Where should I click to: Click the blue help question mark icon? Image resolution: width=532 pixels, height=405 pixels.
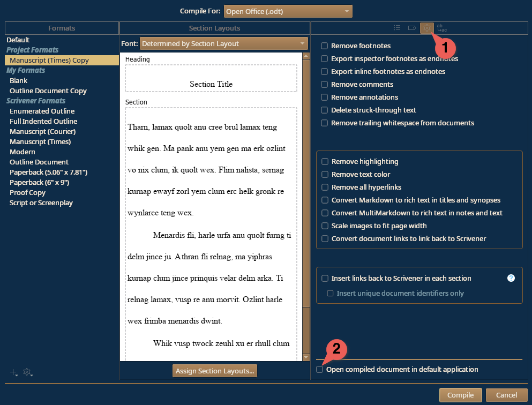click(x=511, y=278)
